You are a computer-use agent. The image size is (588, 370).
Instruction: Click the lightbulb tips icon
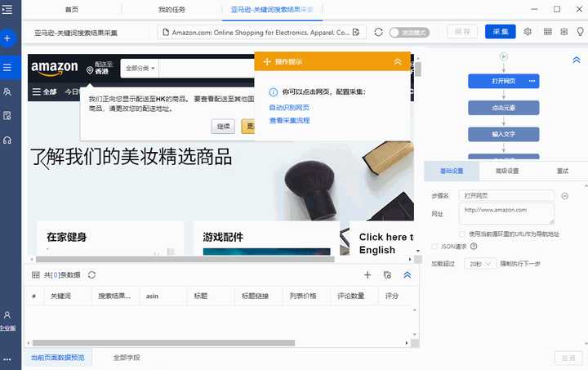(x=580, y=32)
